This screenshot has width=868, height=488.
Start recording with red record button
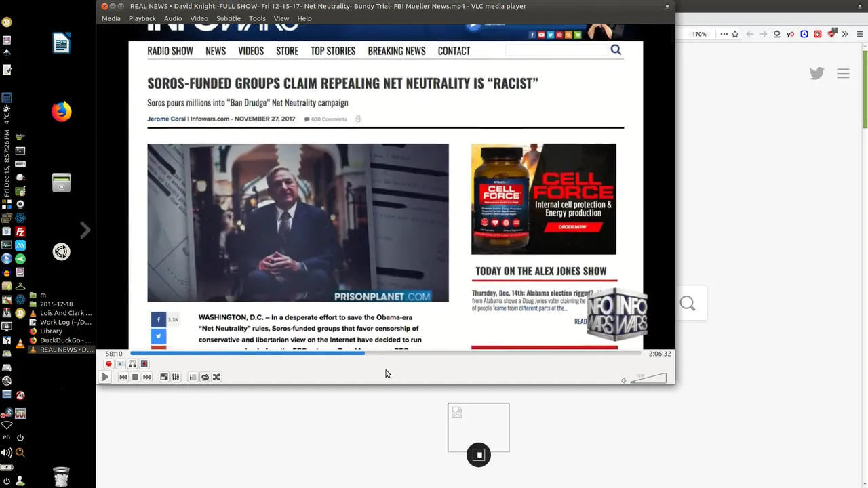pyautogui.click(x=108, y=364)
